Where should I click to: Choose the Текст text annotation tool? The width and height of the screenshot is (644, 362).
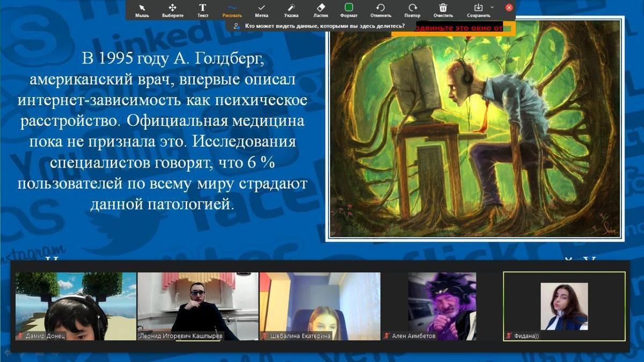tap(202, 10)
